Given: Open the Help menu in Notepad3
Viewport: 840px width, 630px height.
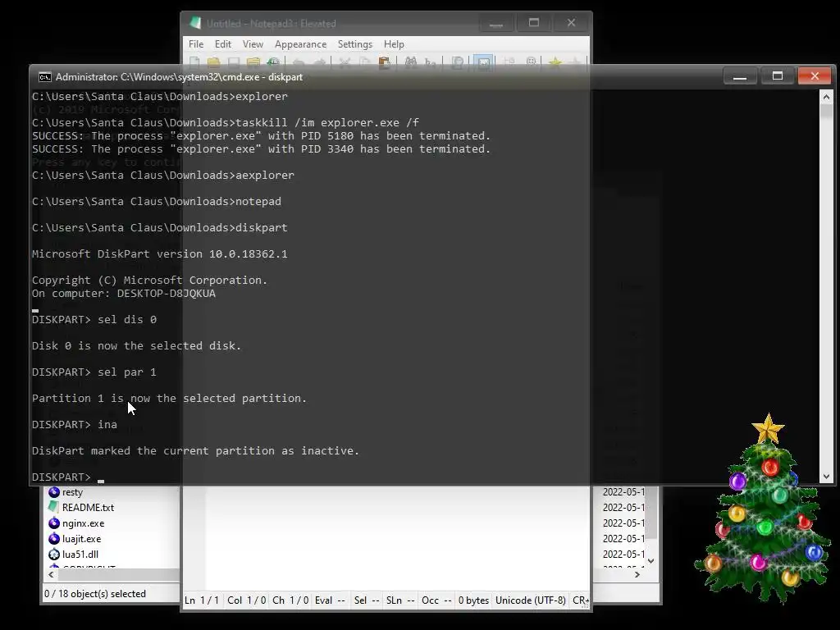Looking at the screenshot, I should [394, 44].
